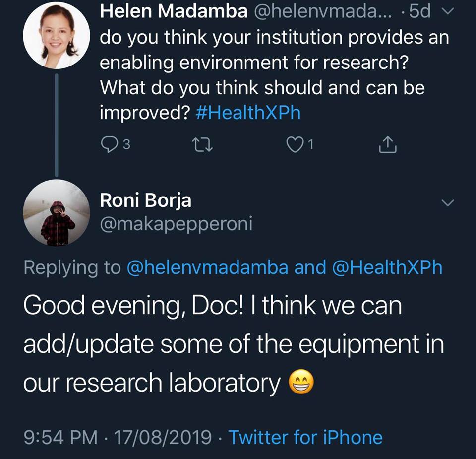Open Roni Borja's profile name
476x459 pixels.
tap(145, 200)
